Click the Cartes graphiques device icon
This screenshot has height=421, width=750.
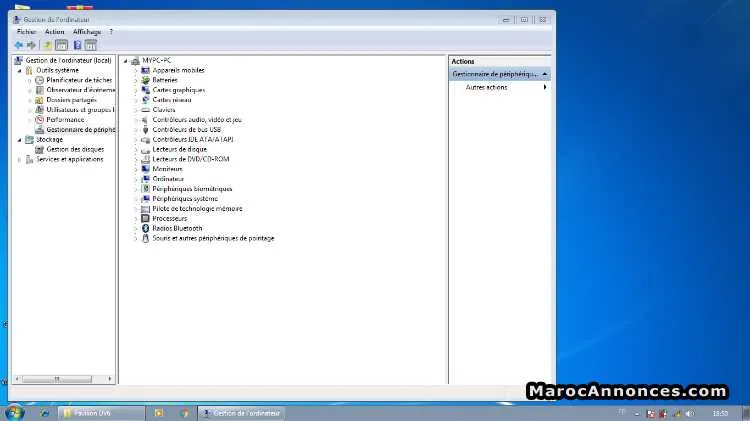[x=145, y=90]
